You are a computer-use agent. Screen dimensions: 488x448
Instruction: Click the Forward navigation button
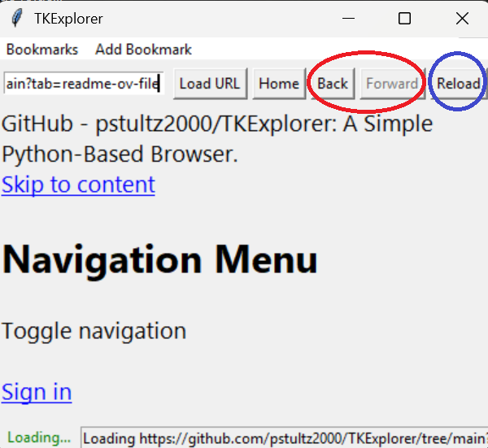tap(392, 84)
